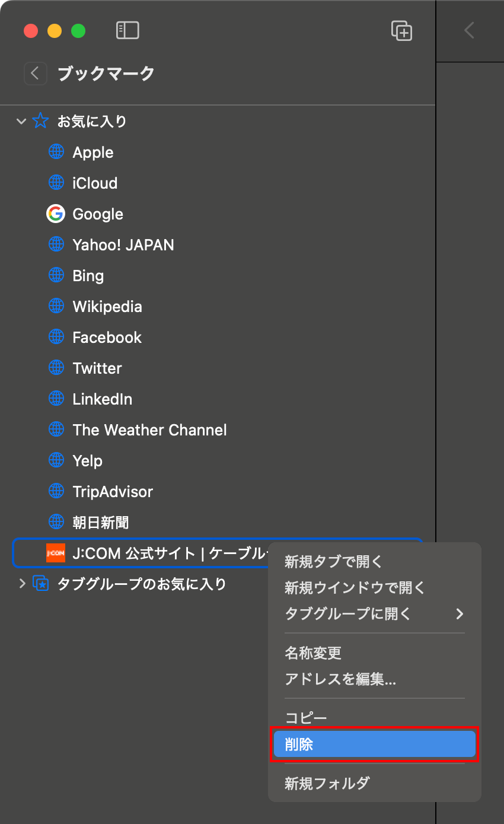Viewport: 504px width, 824px height.
Task: Click the globe icon beside Yahoo! JAPAN
Action: click(x=56, y=244)
